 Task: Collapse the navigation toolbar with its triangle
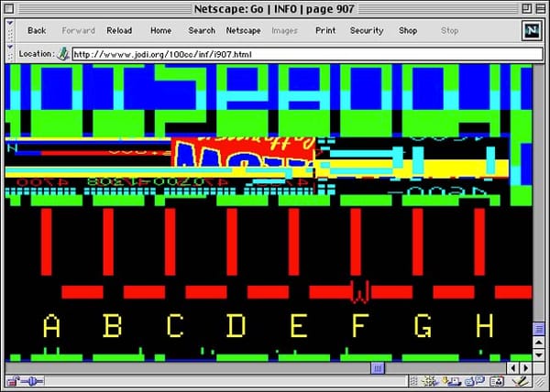pyautogui.click(x=10, y=24)
